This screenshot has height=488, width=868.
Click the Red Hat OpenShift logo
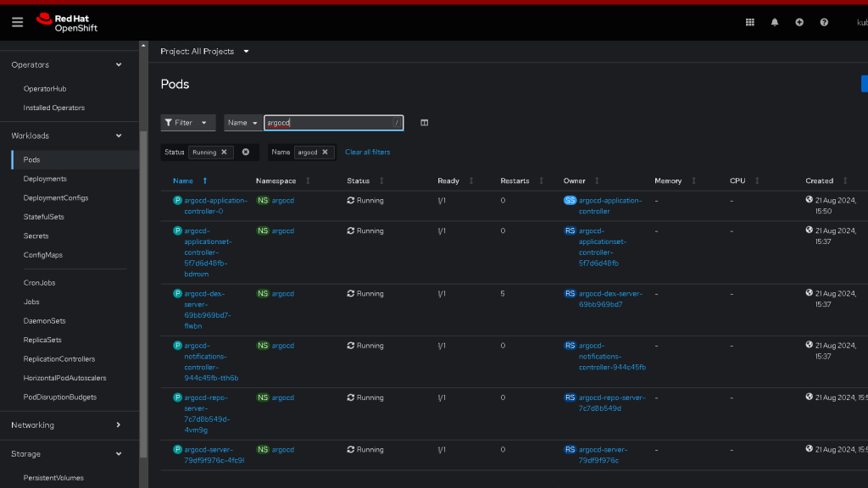[x=67, y=23]
